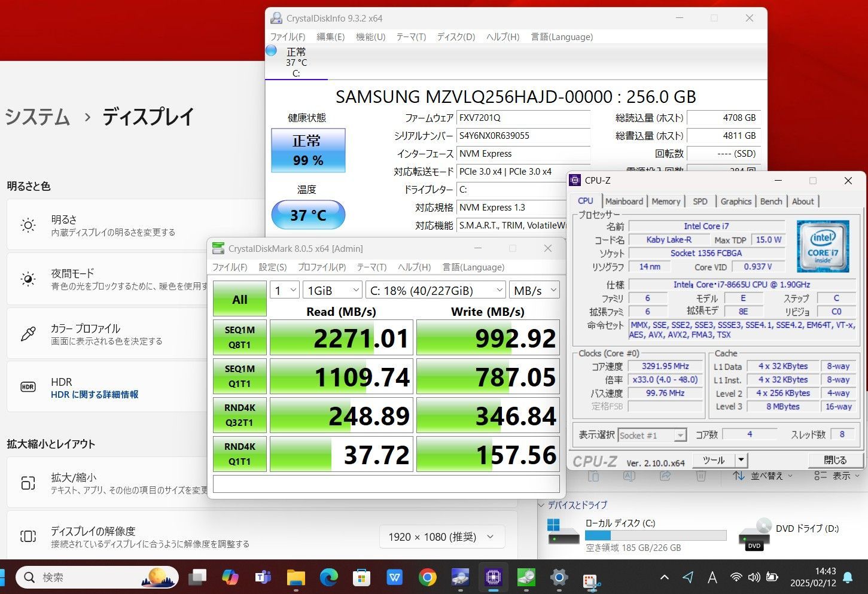
Task: Switch to the CPU-Z About tab
Action: tap(803, 202)
